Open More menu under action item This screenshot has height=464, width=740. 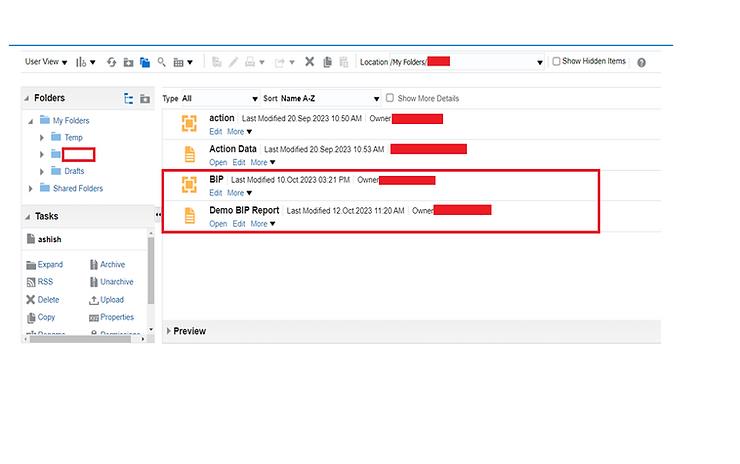click(239, 132)
